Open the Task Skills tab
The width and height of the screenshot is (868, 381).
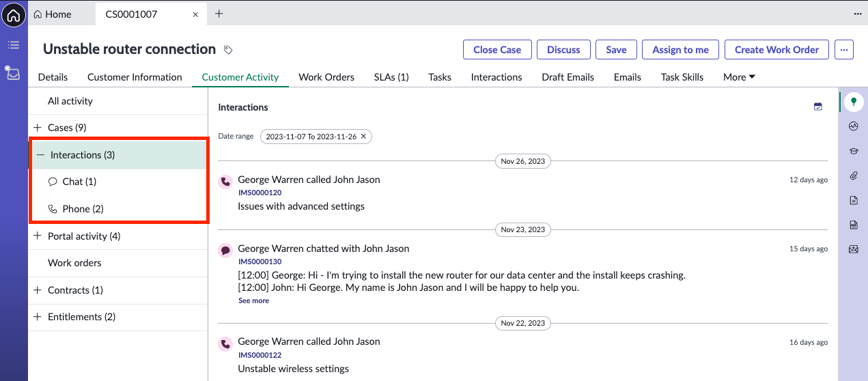coord(682,77)
